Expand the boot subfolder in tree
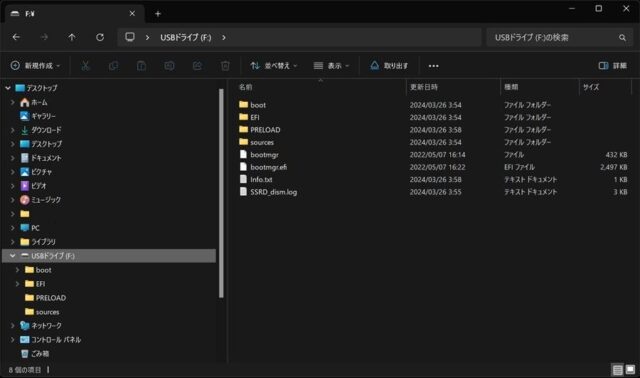The height and width of the screenshot is (378, 640). pyautogui.click(x=18, y=270)
